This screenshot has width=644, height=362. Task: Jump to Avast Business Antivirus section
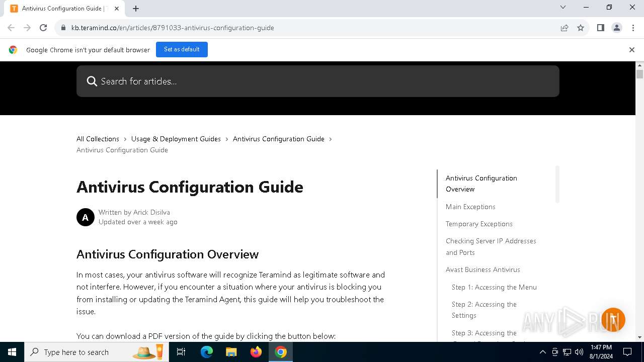click(483, 269)
